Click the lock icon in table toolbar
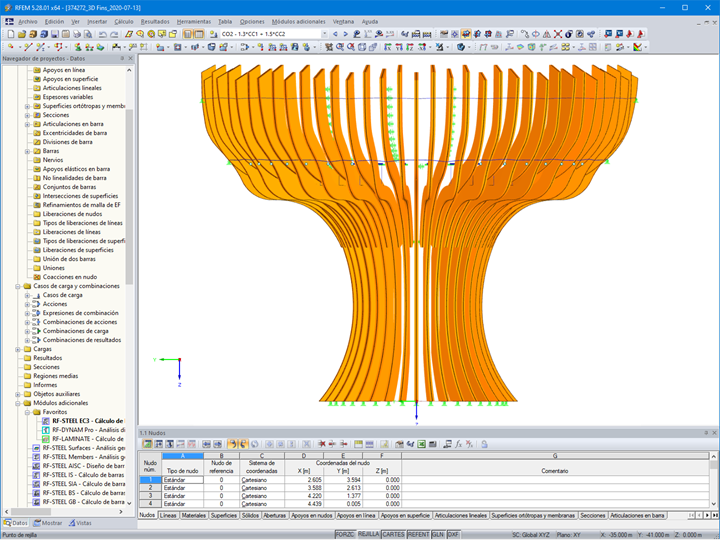Viewport: 720px width, 540px height. [484, 444]
